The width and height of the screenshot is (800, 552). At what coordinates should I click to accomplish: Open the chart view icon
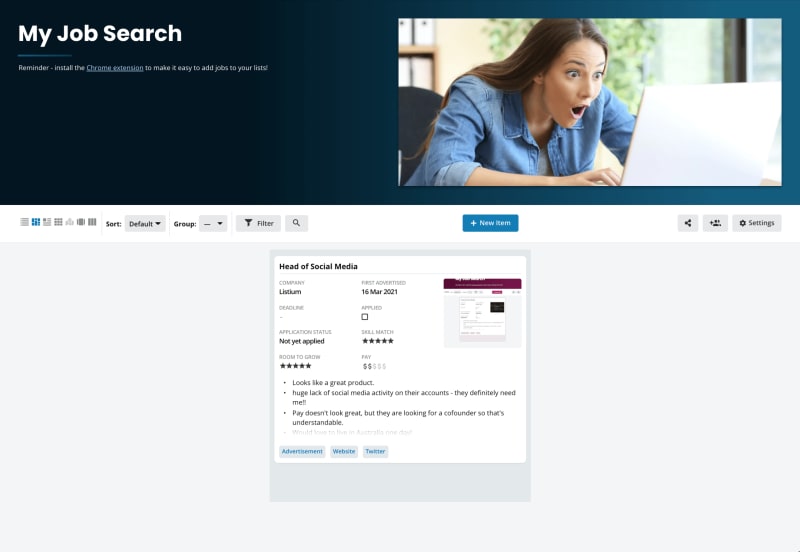tap(70, 222)
